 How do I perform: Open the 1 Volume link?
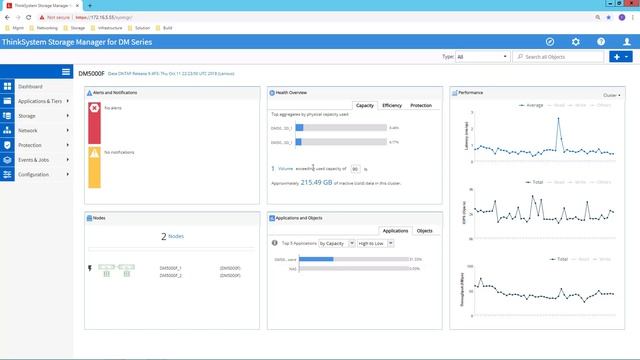[x=282, y=168]
